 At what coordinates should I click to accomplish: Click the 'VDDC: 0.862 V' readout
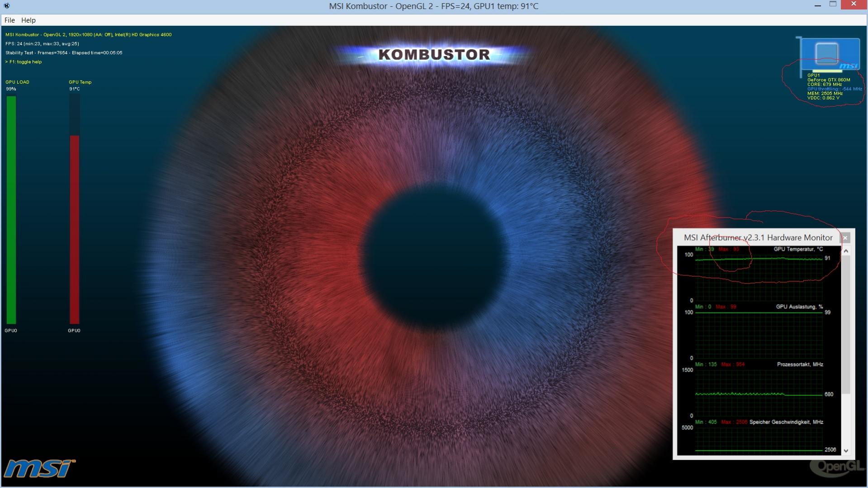tap(823, 98)
